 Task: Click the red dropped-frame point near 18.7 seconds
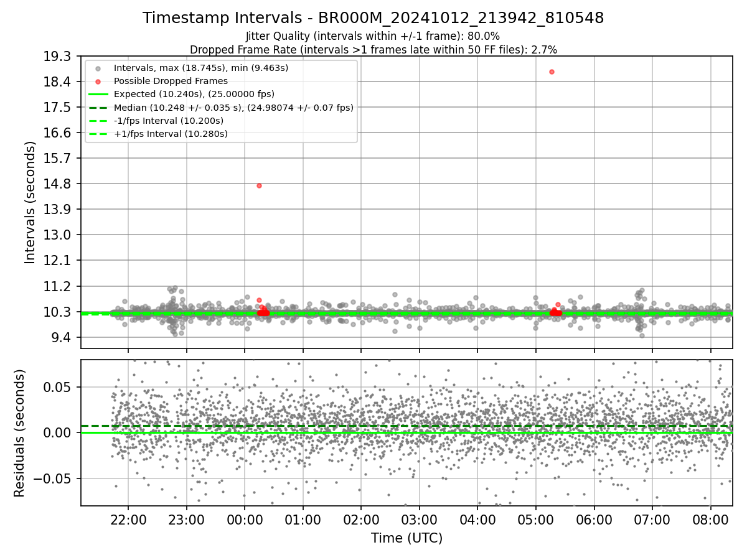coord(552,72)
